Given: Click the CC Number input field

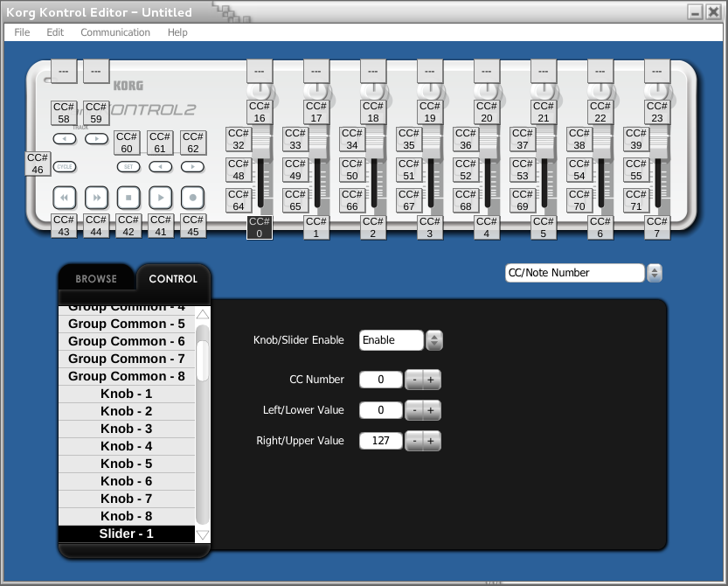Looking at the screenshot, I should pos(381,380).
